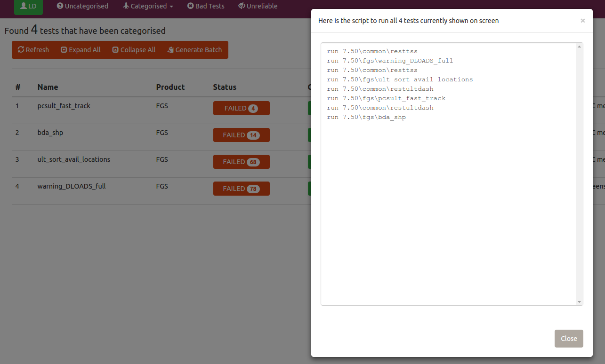Click FAILED 68 status for ult_sort_avail_locations
The image size is (605, 364).
click(241, 162)
